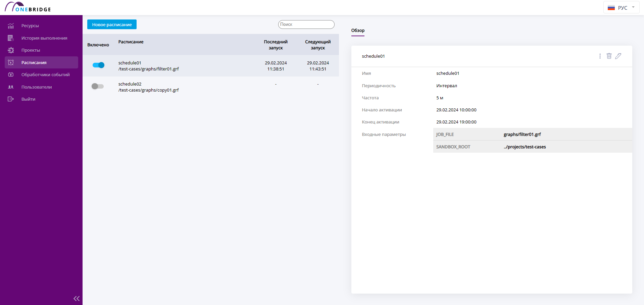Image resolution: width=644 pixels, height=305 pixels.
Task: Collapse the sidebar with double chevron
Action: (77, 298)
